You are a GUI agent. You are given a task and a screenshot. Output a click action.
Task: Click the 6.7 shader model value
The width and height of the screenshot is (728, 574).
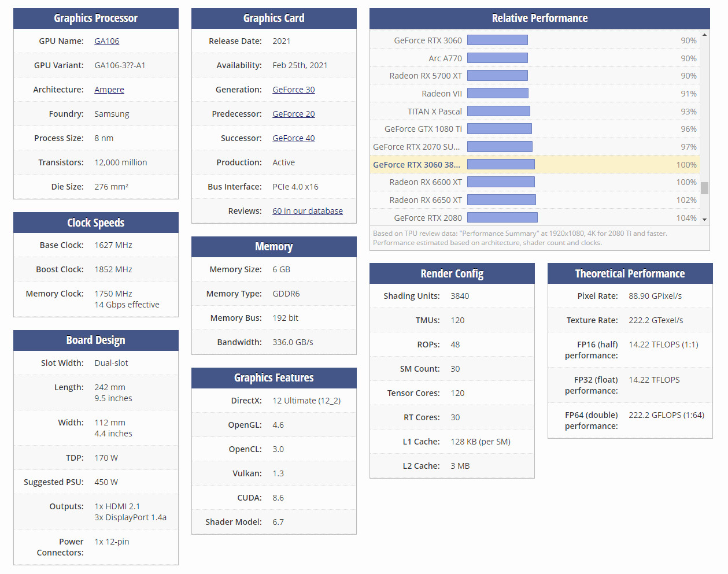tap(278, 522)
